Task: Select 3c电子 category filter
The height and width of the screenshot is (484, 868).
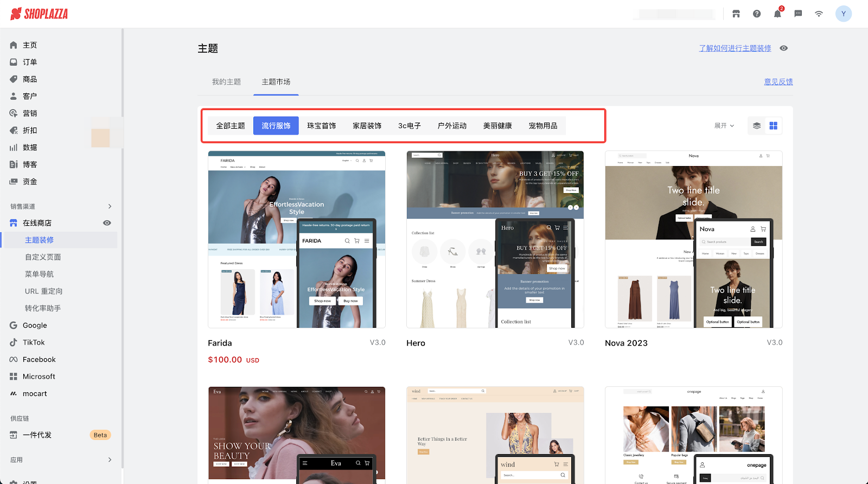Action: 410,126
